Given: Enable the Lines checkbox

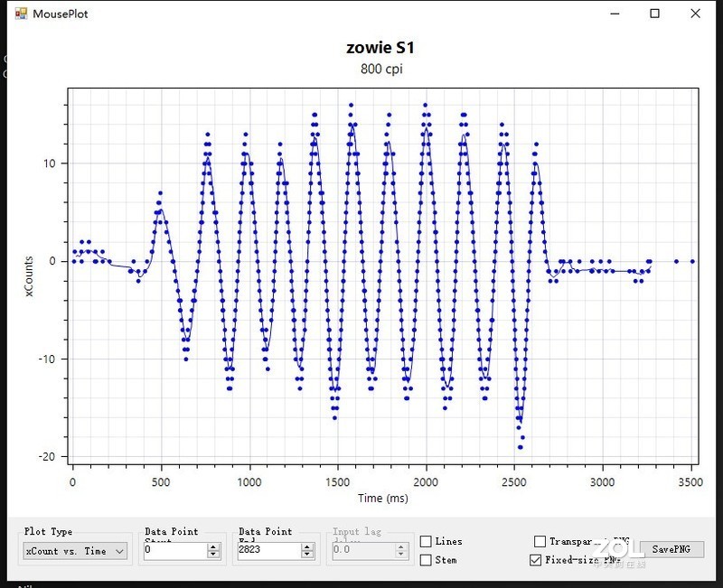Looking at the screenshot, I should coord(426,541).
